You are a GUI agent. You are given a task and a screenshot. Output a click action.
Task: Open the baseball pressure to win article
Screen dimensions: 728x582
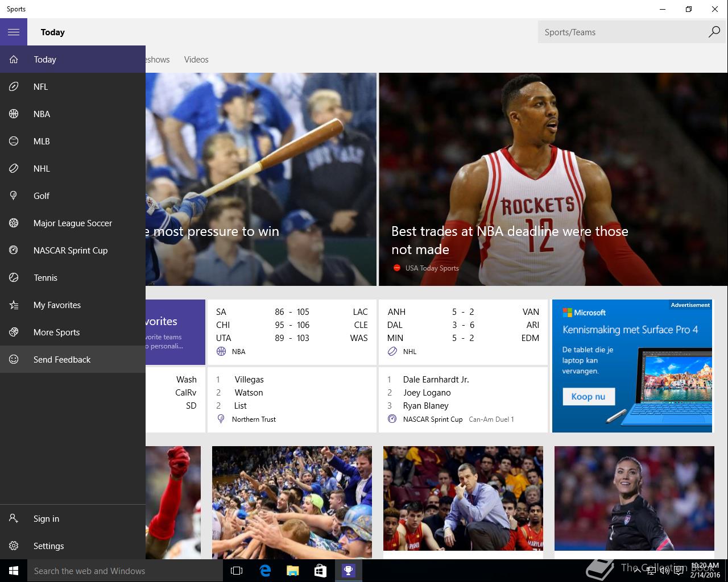click(261, 179)
